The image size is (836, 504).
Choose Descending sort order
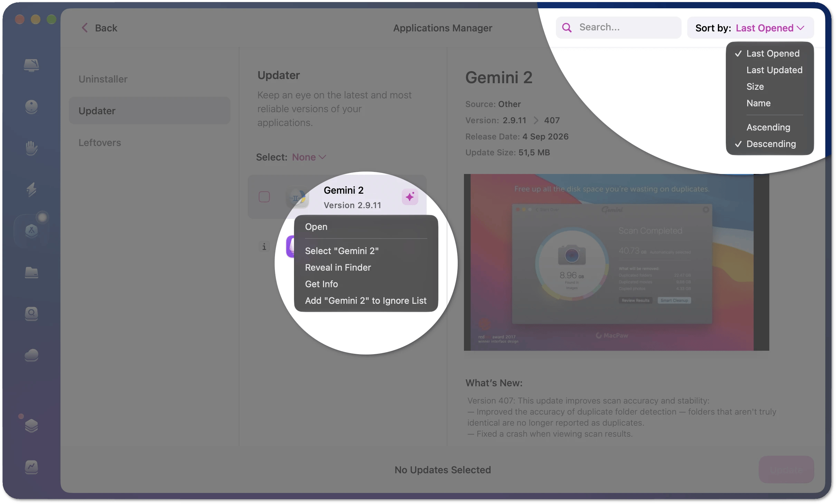click(771, 144)
